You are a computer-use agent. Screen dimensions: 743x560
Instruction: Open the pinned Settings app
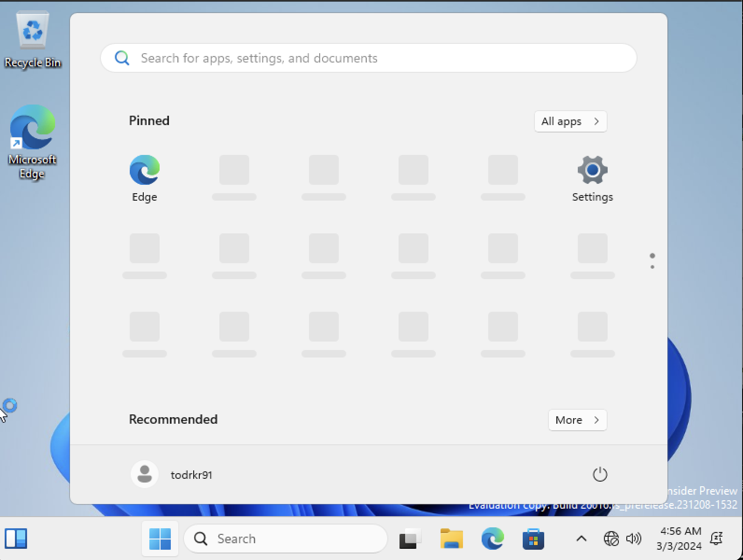click(592, 178)
